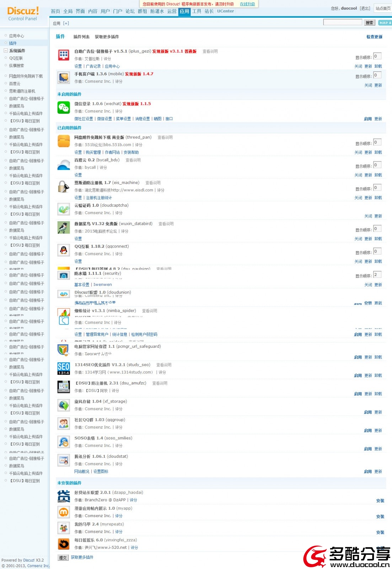Image resolution: width=392 pixels, height=569 pixels.
Task: Click the 旋风存储 xf_storage icon
Action: click(x=64, y=405)
